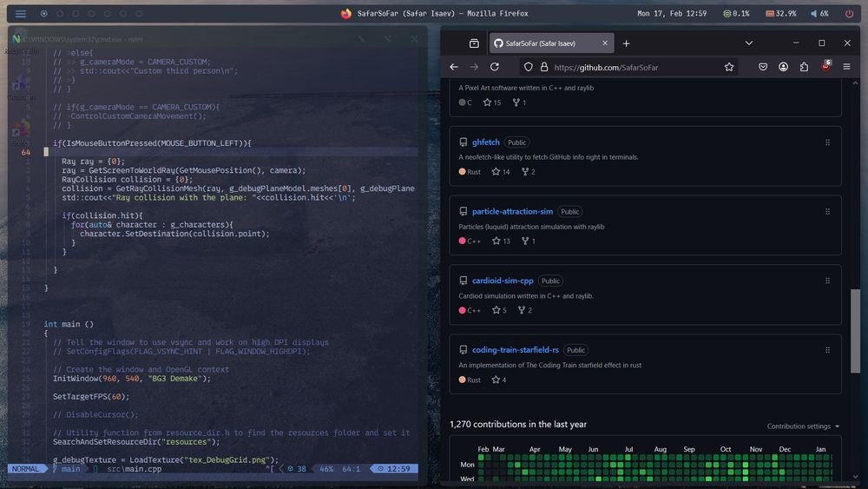Click the main git branch in nvim statusline

(x=67, y=469)
